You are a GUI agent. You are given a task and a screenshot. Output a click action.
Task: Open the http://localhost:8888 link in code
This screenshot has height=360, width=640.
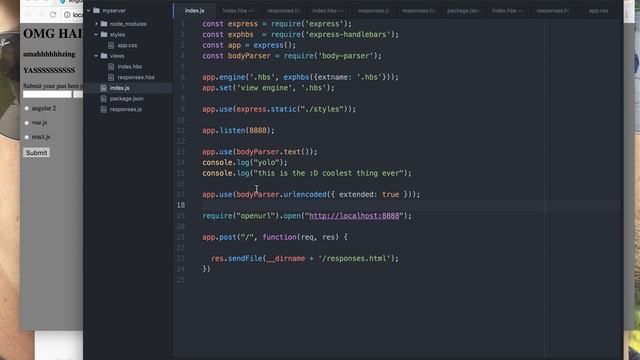point(354,216)
